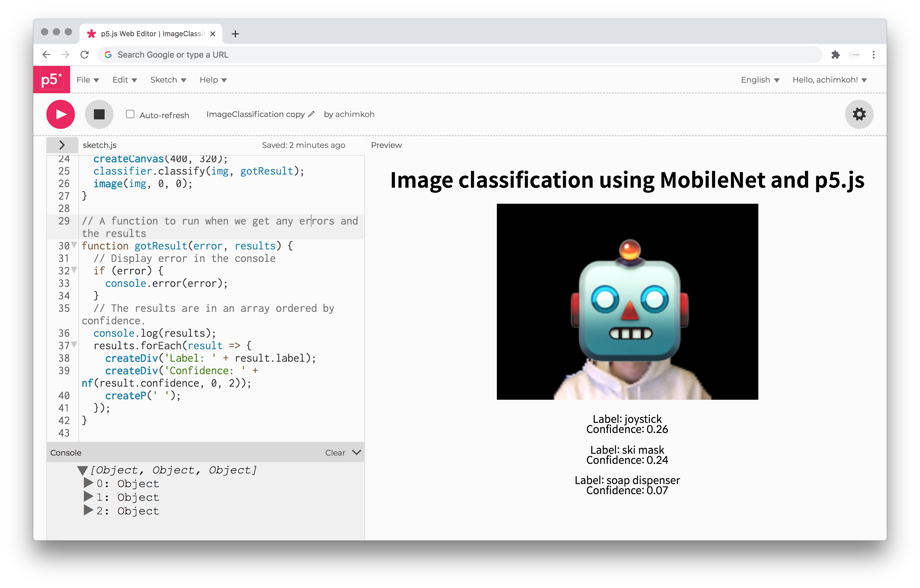Reload the page with the refresh icon

(x=85, y=55)
